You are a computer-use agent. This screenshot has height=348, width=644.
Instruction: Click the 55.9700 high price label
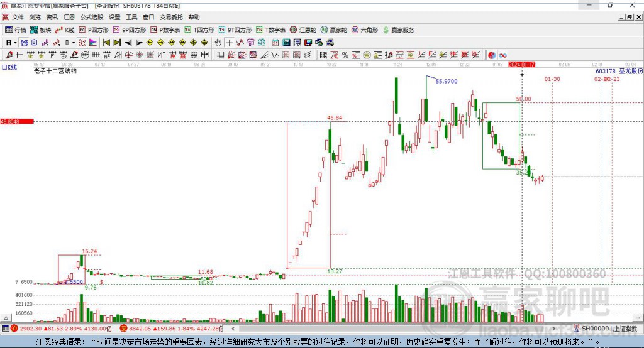[x=446, y=81]
